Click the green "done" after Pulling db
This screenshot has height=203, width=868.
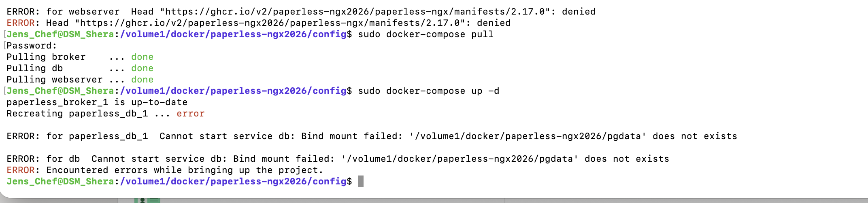click(142, 68)
